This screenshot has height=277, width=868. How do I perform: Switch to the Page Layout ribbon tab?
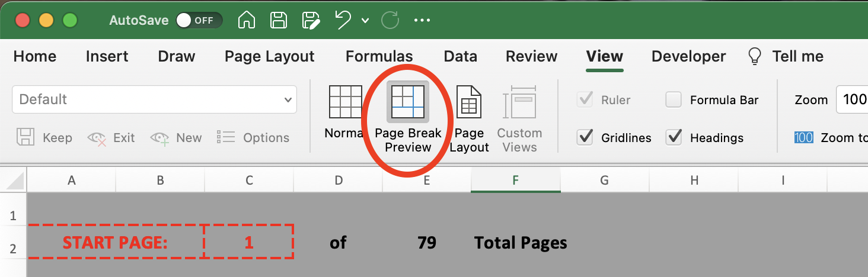269,56
